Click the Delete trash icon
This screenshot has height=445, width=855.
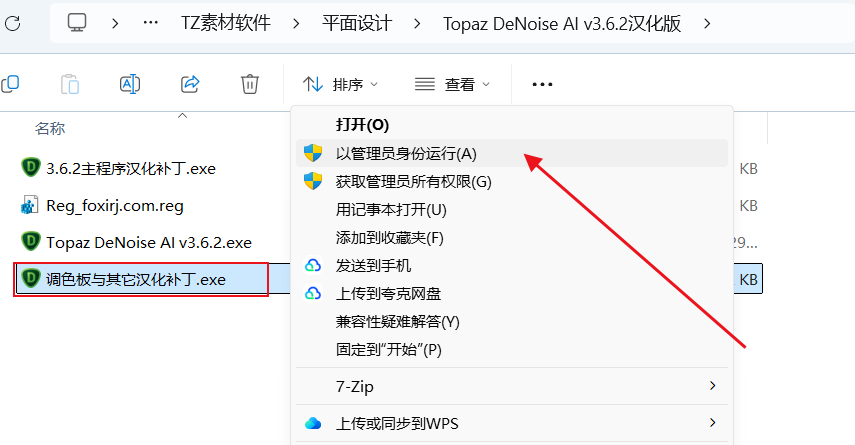coord(250,84)
